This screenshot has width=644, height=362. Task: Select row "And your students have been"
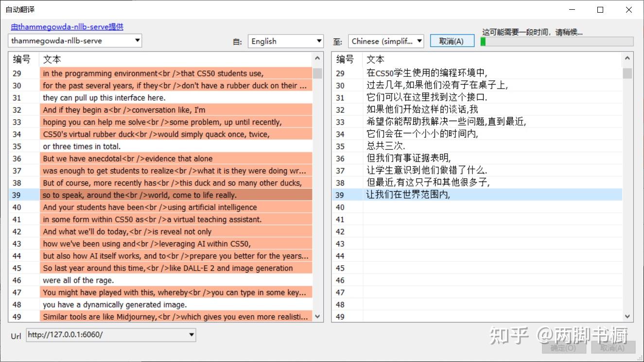pyautogui.click(x=161, y=207)
